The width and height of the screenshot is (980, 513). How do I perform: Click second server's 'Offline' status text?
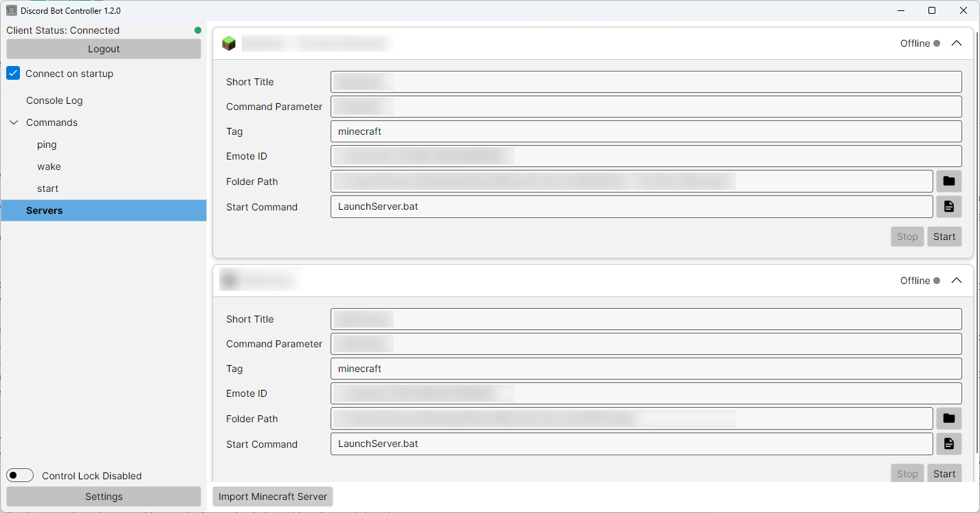(915, 281)
